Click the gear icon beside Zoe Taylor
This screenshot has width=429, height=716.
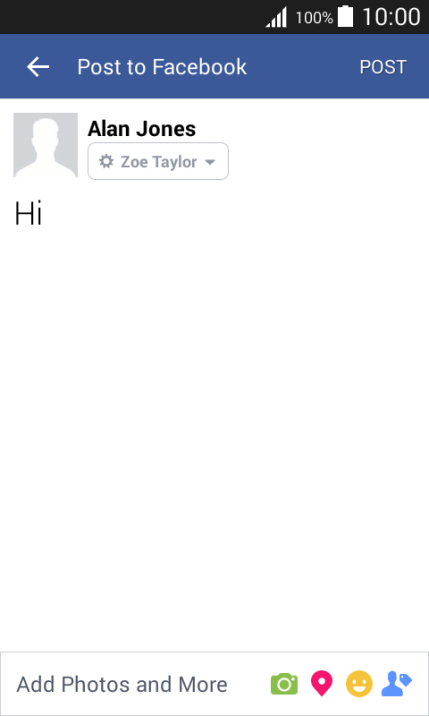106,161
